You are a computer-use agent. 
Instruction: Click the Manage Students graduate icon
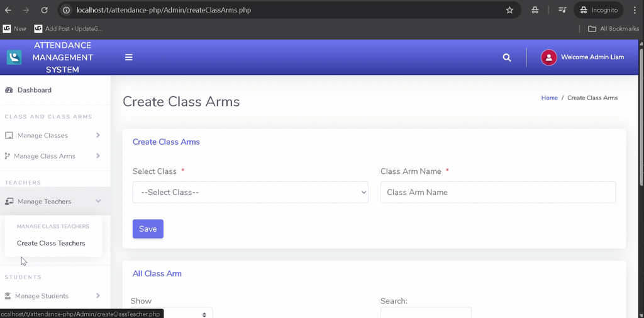(8, 296)
